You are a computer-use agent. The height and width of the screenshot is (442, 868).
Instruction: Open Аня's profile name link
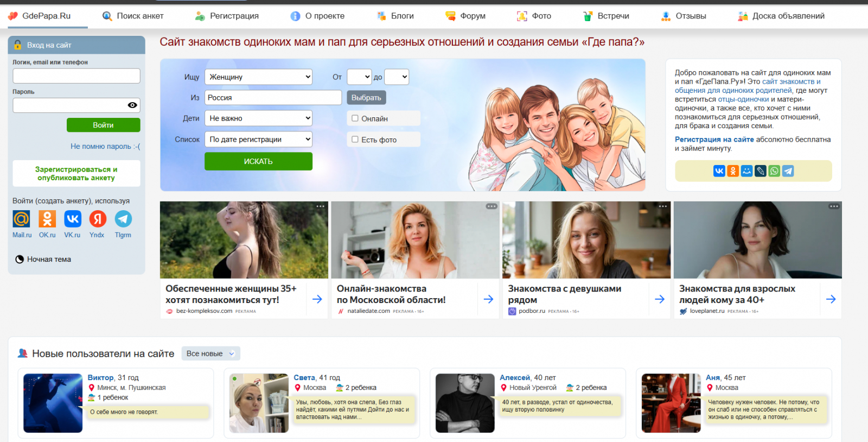click(713, 378)
